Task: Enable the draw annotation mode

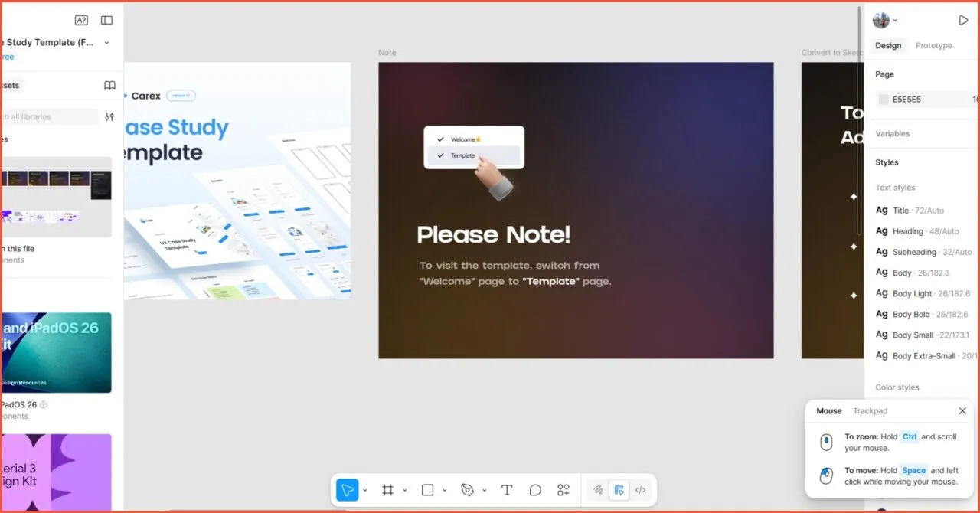Action: [598, 489]
